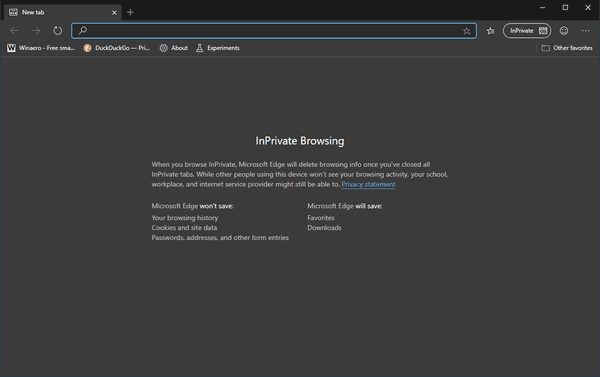Click the New tab page icon

pos(13,12)
